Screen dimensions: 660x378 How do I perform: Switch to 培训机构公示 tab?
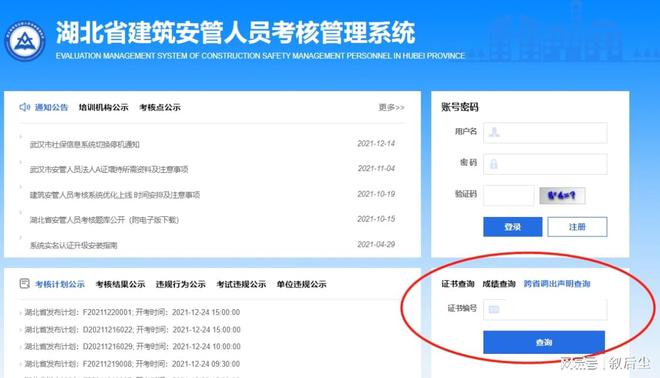(104, 107)
